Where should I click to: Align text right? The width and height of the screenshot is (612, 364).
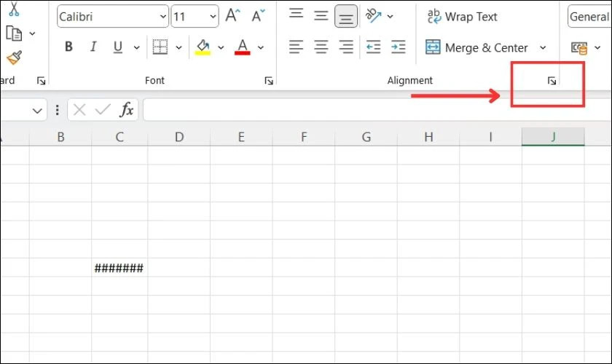346,47
